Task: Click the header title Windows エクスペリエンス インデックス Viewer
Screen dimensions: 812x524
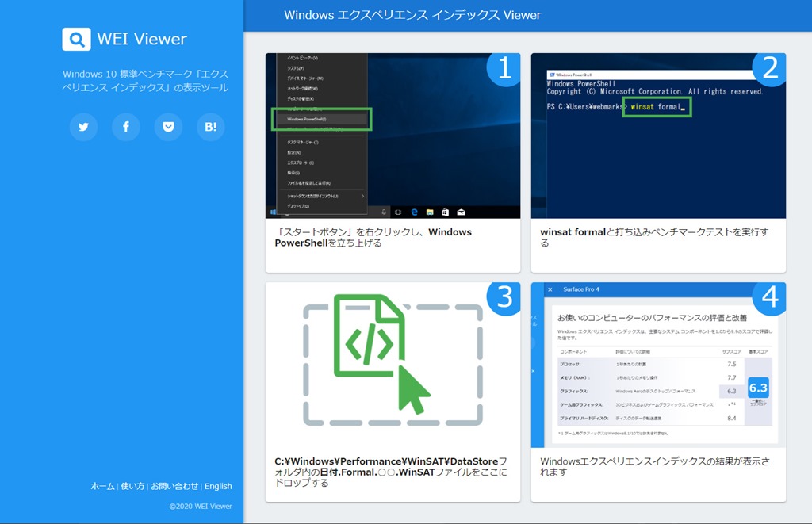Action: tap(412, 15)
